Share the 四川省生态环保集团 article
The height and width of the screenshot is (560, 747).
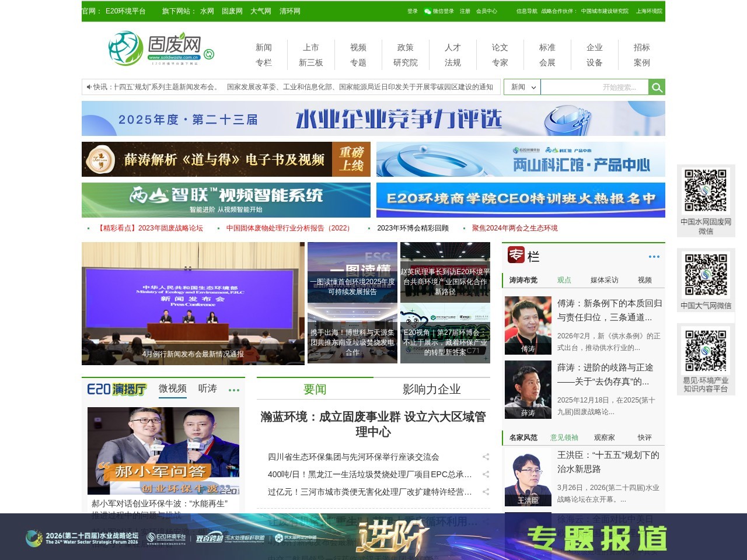coord(486,457)
